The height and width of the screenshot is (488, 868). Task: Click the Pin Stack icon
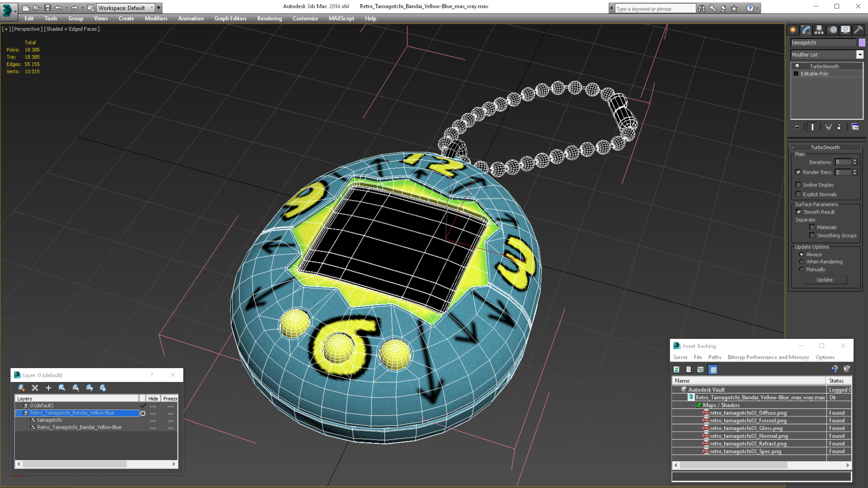[x=797, y=127]
